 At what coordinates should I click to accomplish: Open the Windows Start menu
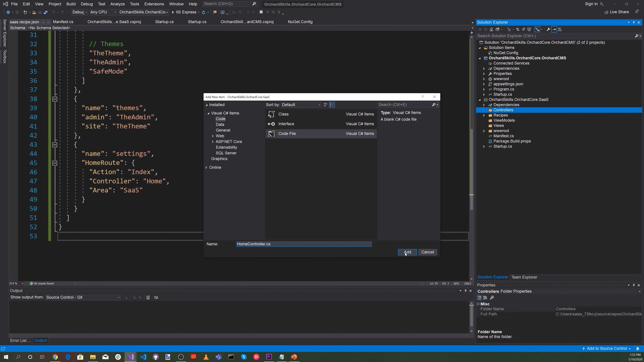(x=6, y=357)
